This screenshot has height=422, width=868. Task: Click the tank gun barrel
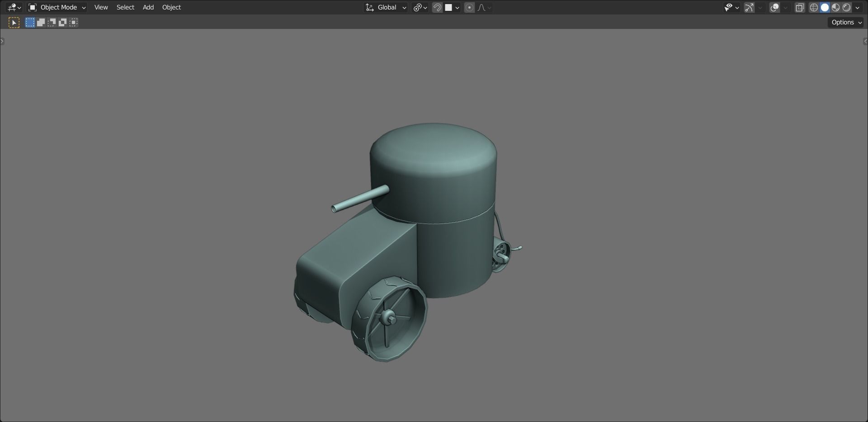360,199
